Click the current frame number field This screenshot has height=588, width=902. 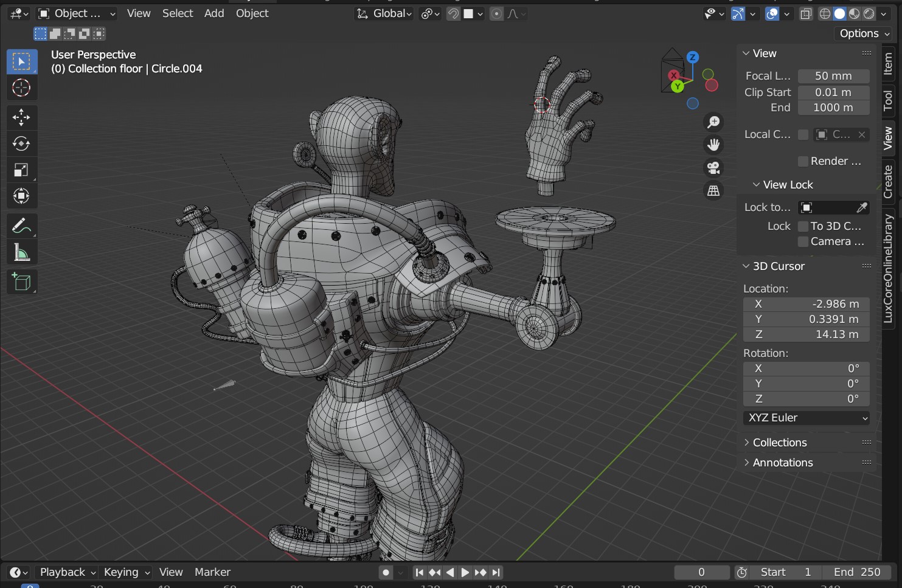(701, 572)
